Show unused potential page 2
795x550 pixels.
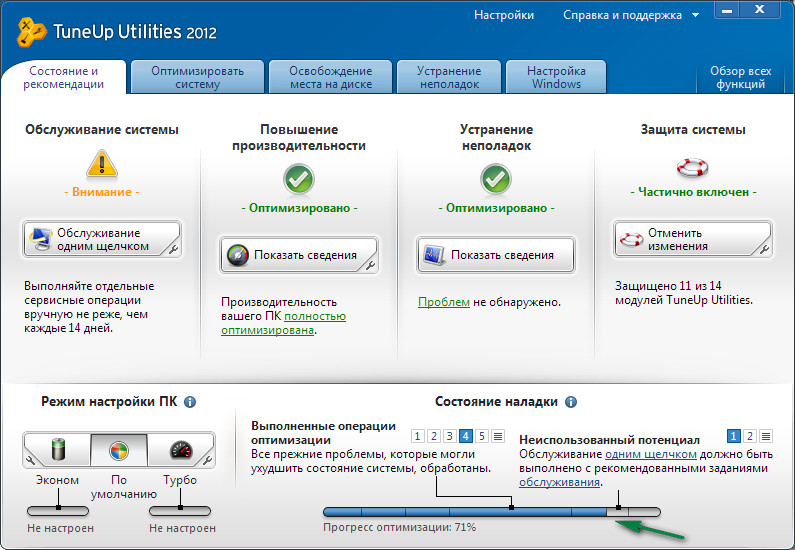[x=749, y=436]
